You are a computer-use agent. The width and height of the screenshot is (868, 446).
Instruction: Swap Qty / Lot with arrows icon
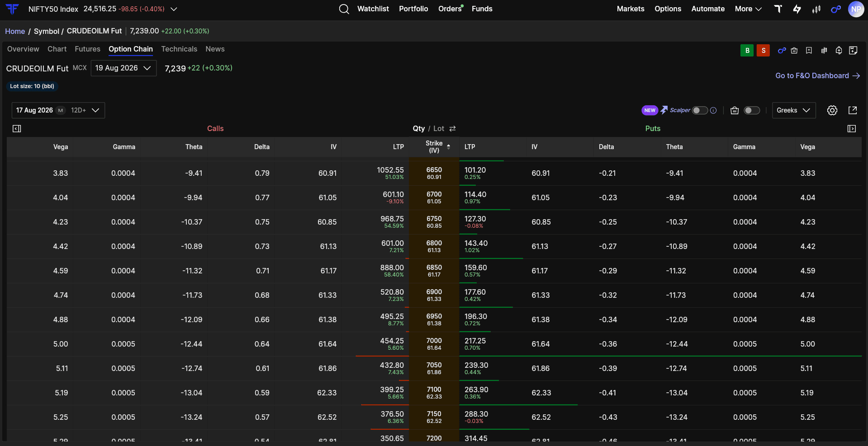452,129
